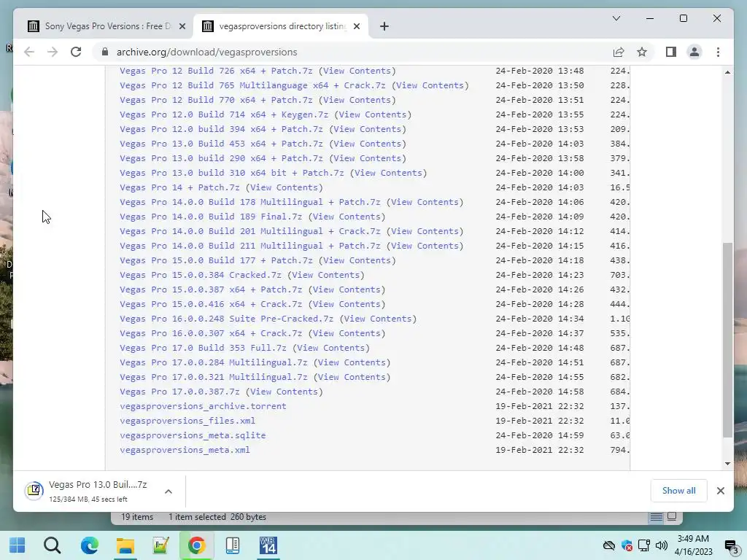
Task: Click the page vertical scrollbar thumb
Action: [x=727, y=340]
